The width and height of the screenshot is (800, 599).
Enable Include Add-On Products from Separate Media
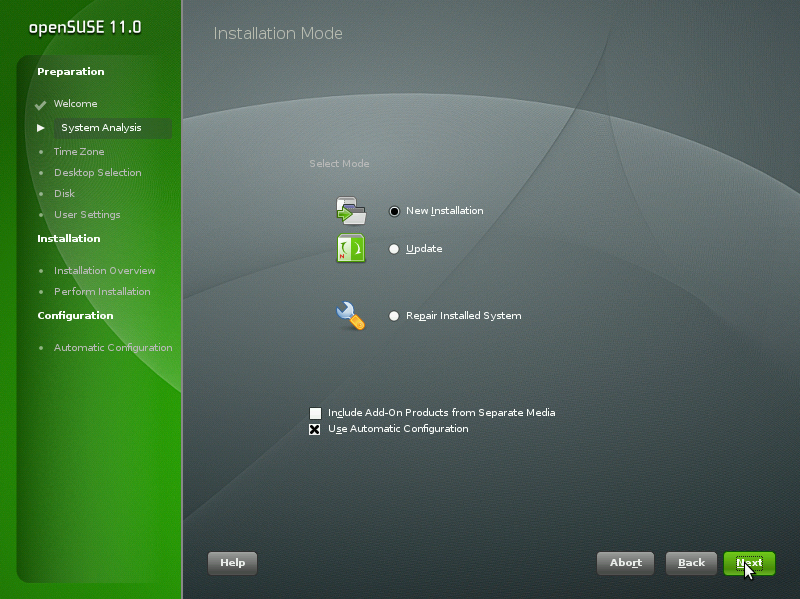tap(315, 413)
